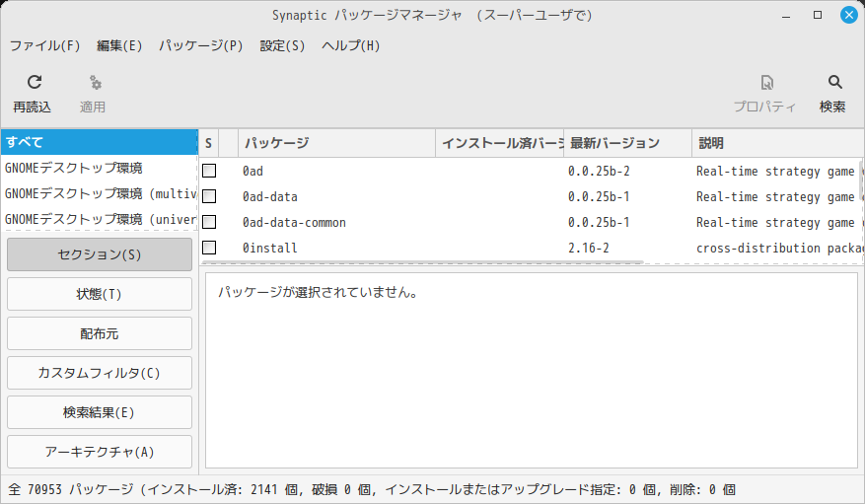The width and height of the screenshot is (865, 504).
Task: Select すべて in the section list
Action: click(100, 142)
